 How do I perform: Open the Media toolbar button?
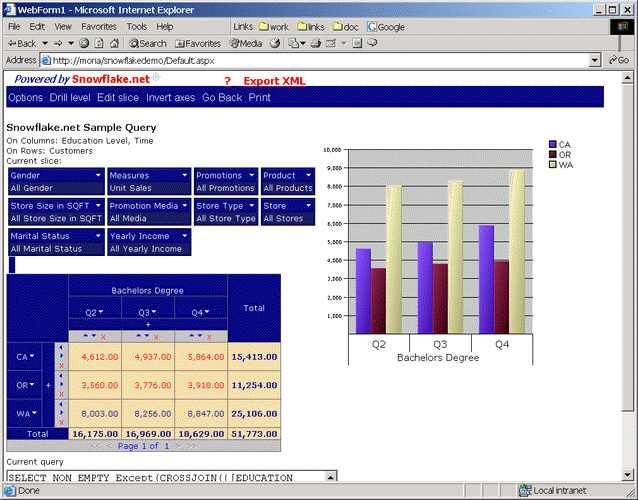tap(246, 43)
